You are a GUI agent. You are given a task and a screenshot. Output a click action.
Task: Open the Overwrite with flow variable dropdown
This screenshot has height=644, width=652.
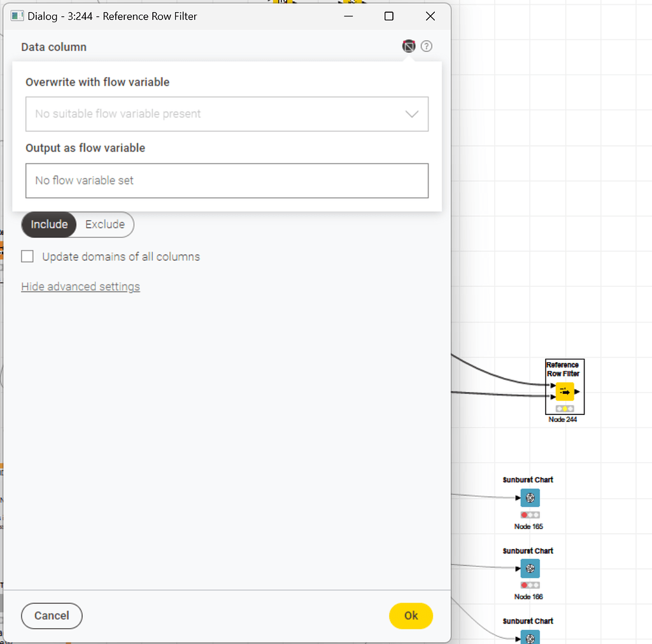pyautogui.click(x=227, y=114)
